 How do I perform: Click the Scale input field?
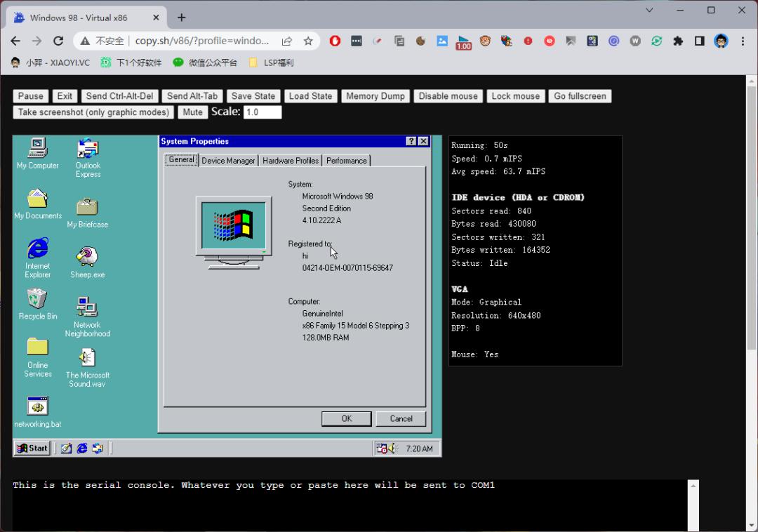tap(262, 111)
